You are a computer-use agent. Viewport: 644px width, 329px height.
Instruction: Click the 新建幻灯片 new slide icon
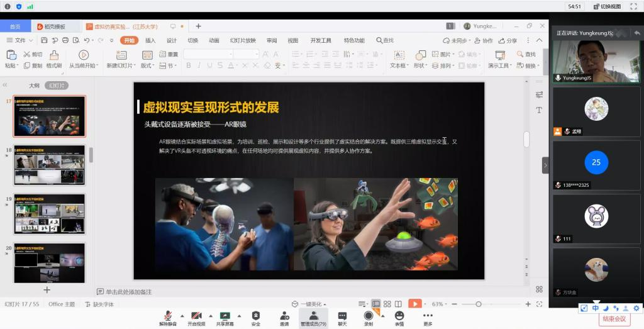(x=121, y=55)
